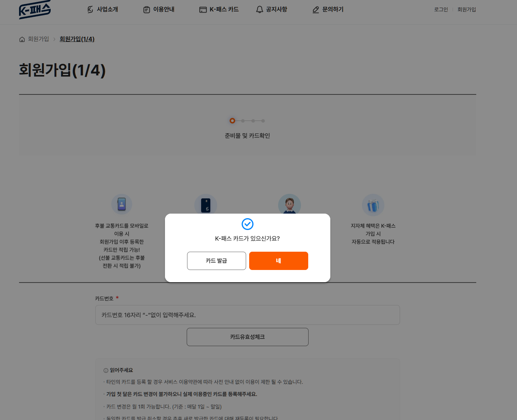Click the K-패스 카드 card icon
The height and width of the screenshot is (420, 517).
click(203, 10)
